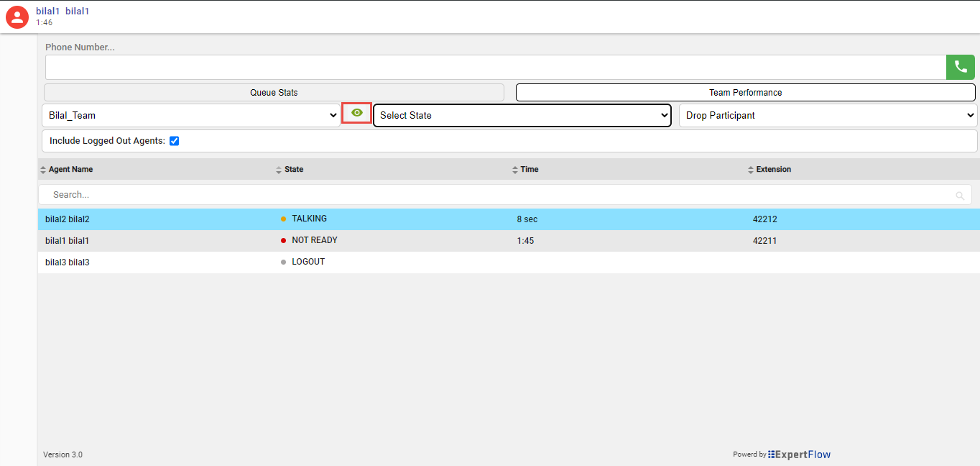Click the user avatar profile icon
Screen dimensions: 980x466
pos(17,17)
